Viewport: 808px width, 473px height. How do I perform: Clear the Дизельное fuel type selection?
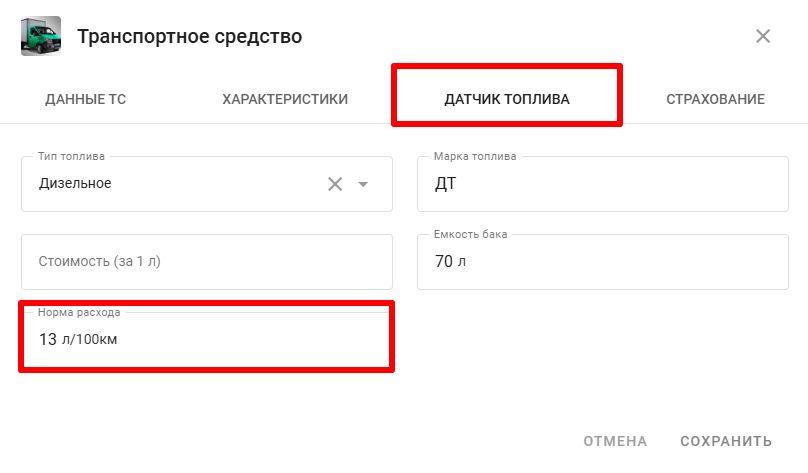pyautogui.click(x=335, y=184)
